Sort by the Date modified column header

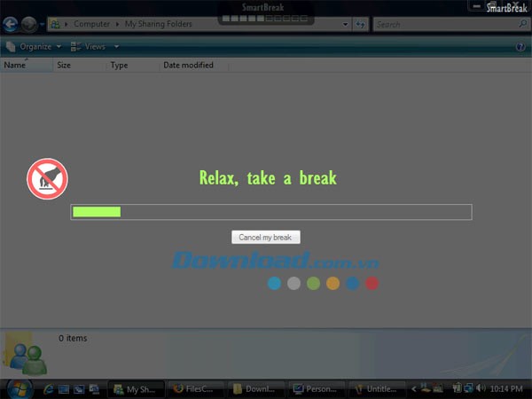coord(194,65)
